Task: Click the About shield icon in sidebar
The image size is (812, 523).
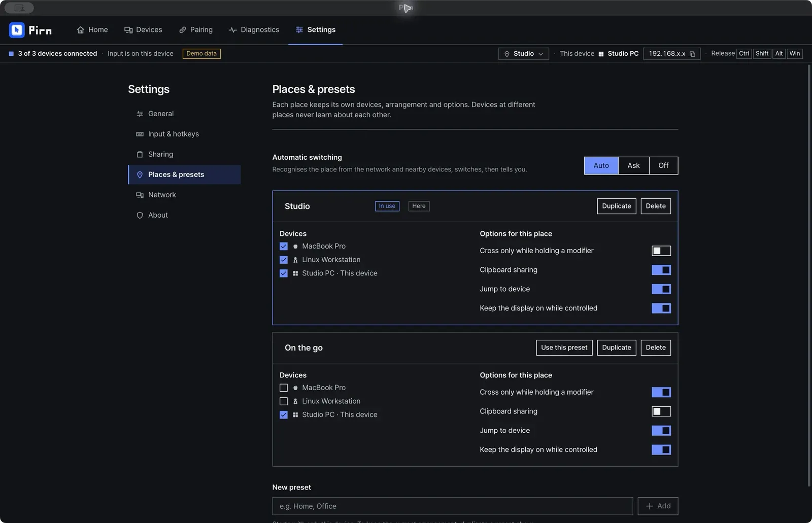Action: pyautogui.click(x=140, y=215)
